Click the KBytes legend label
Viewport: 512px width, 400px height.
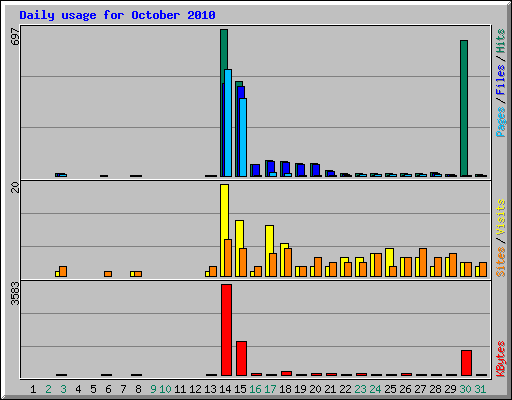pyautogui.click(x=500, y=359)
